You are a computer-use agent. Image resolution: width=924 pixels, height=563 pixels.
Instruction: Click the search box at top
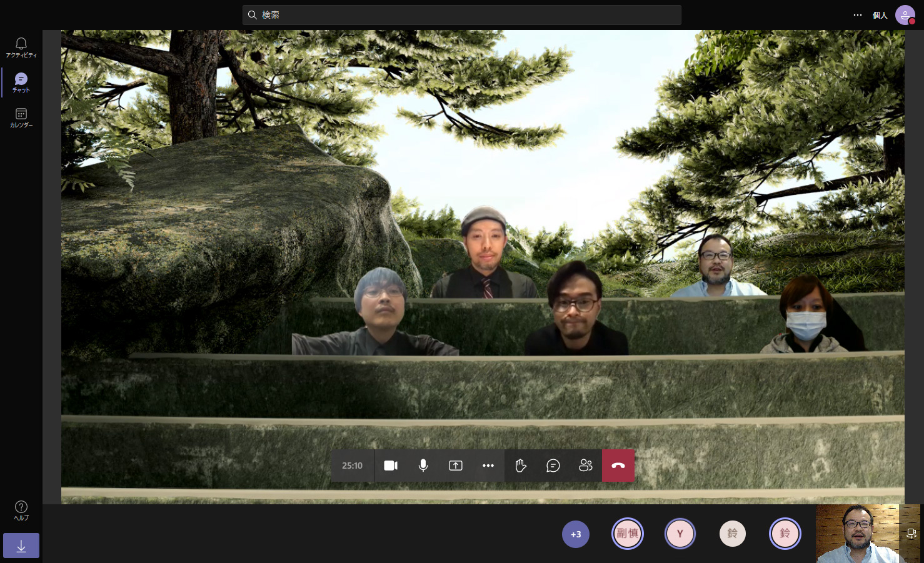(x=461, y=15)
